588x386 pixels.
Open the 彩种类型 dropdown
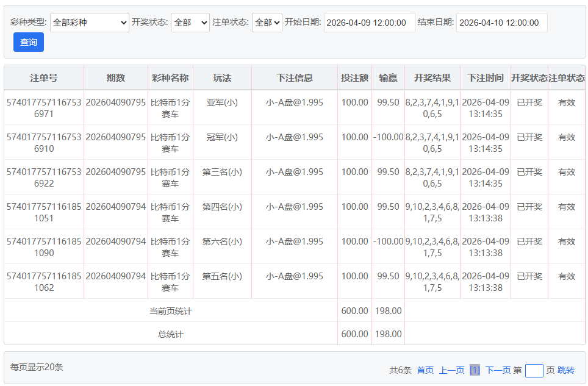(89, 23)
